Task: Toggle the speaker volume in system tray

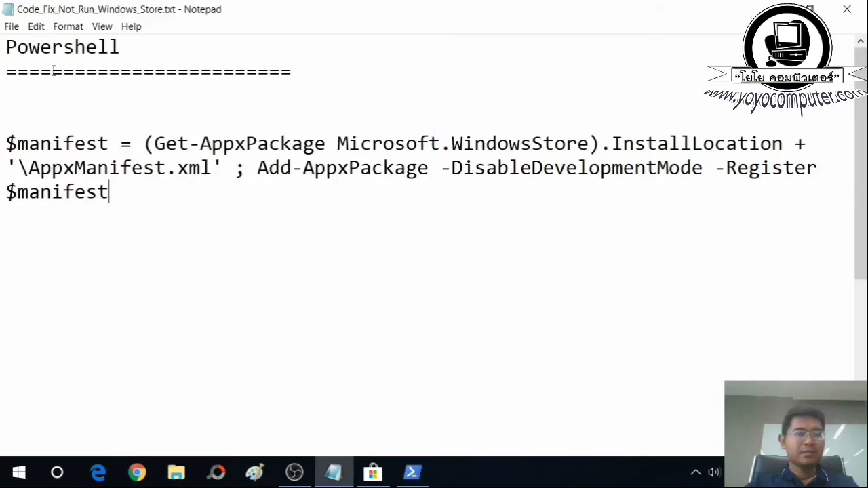Action: 713,472
